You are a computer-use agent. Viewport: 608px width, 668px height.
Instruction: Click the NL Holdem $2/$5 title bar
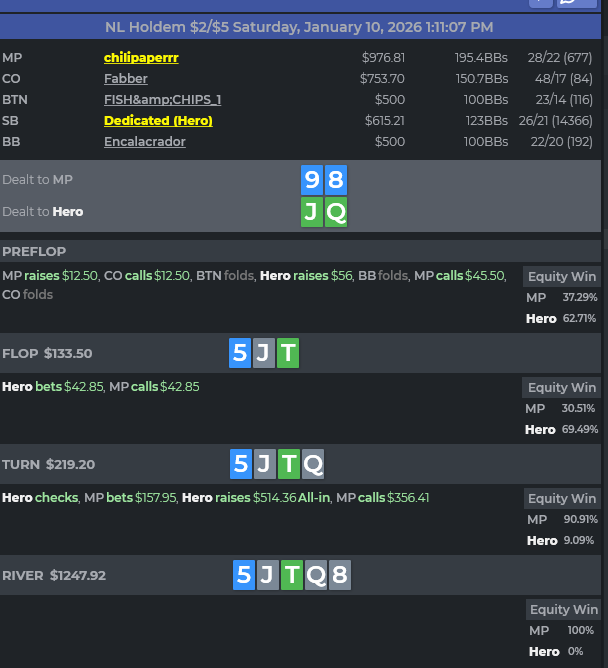coord(300,27)
